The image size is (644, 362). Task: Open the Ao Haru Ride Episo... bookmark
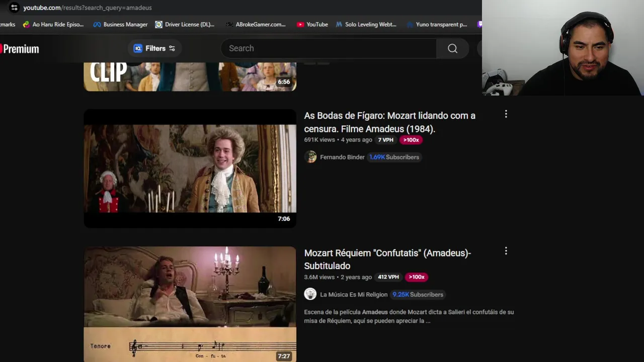click(x=53, y=24)
